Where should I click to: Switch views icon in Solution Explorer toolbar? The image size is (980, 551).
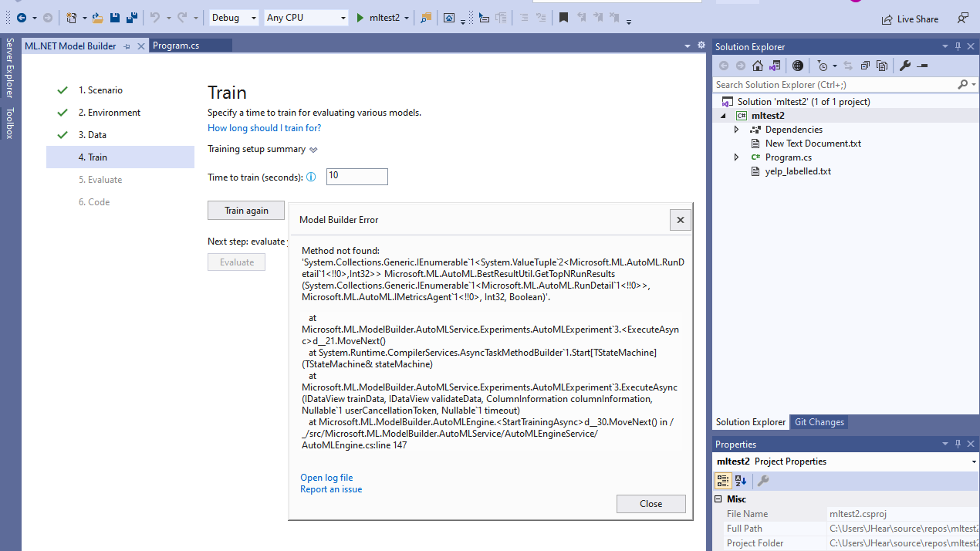[774, 66]
